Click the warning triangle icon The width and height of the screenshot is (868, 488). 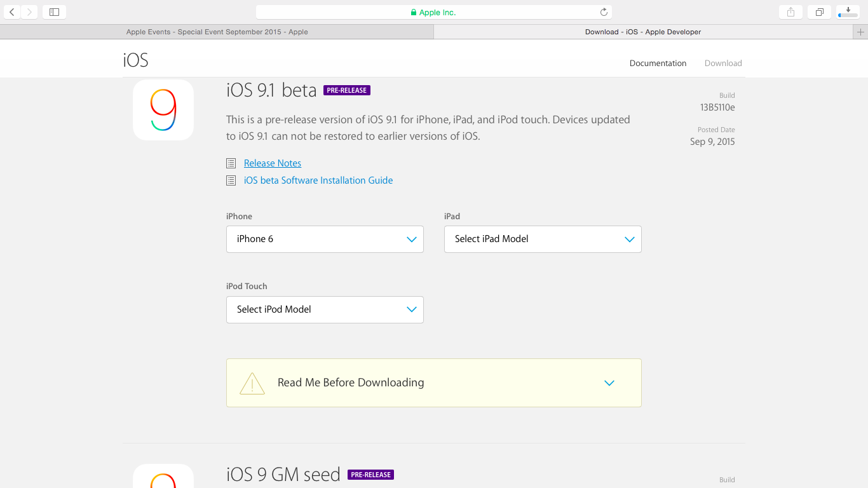tap(252, 383)
